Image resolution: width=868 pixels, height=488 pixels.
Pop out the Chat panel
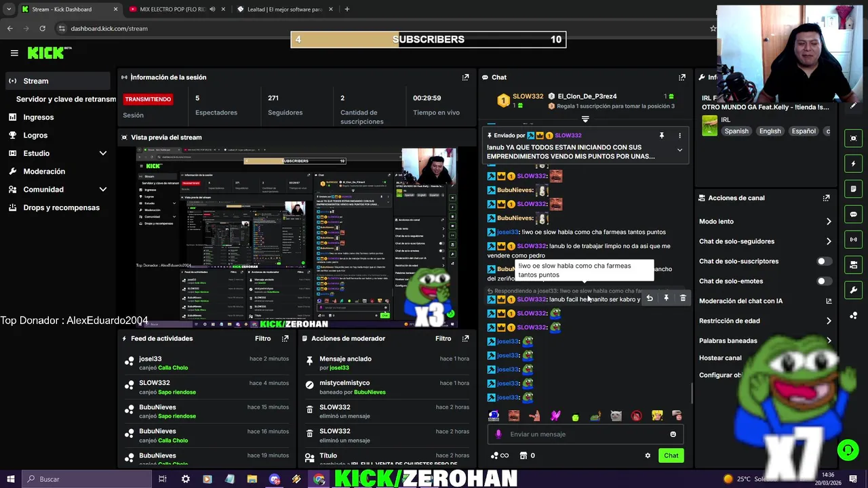pyautogui.click(x=682, y=77)
